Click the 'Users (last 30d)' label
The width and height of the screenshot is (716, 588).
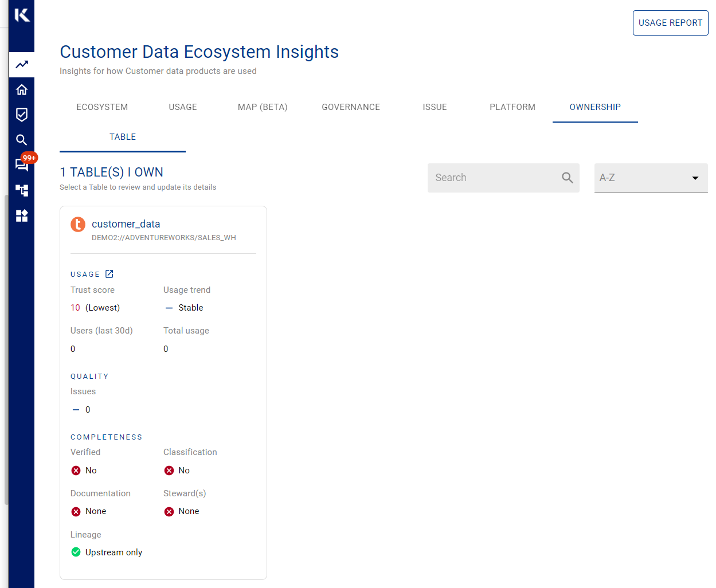pos(101,331)
